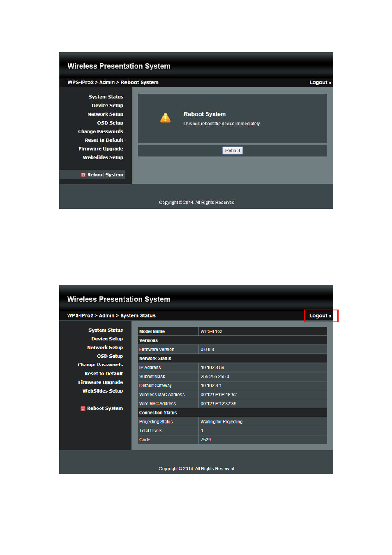392x555 pixels.
Task: Click the text 'This will reboot the device immediately.'
Action: [222, 123]
